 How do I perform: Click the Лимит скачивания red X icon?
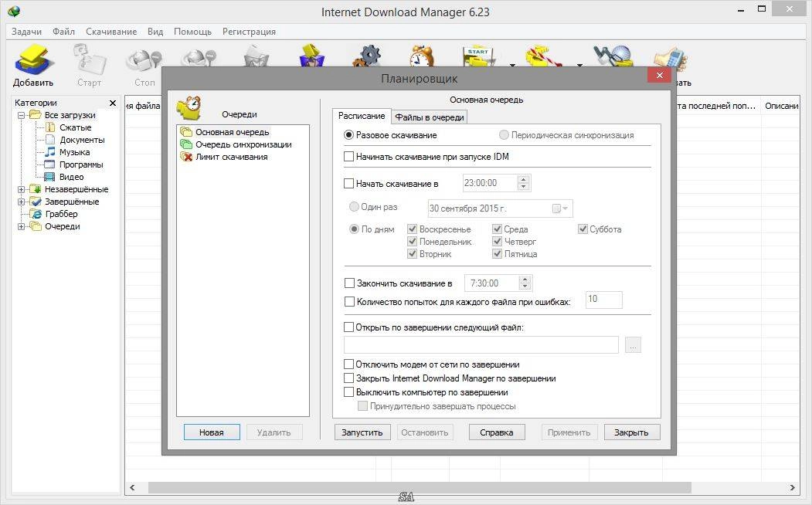pos(186,157)
